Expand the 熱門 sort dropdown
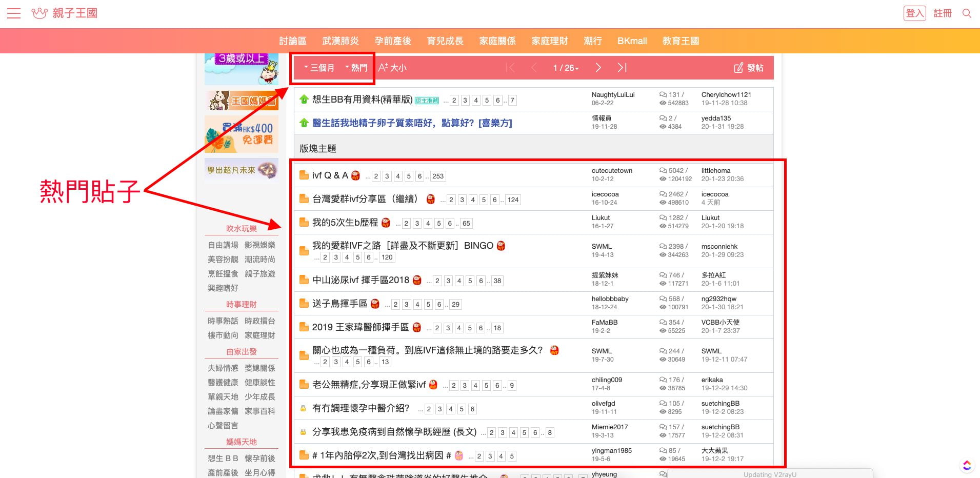980x478 pixels. pos(356,68)
